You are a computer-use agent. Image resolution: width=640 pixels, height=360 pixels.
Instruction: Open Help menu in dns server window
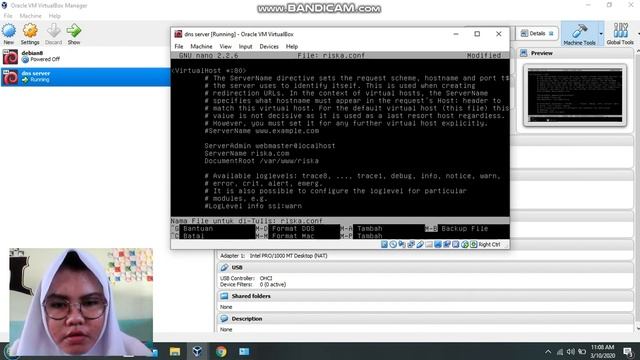coord(291,47)
